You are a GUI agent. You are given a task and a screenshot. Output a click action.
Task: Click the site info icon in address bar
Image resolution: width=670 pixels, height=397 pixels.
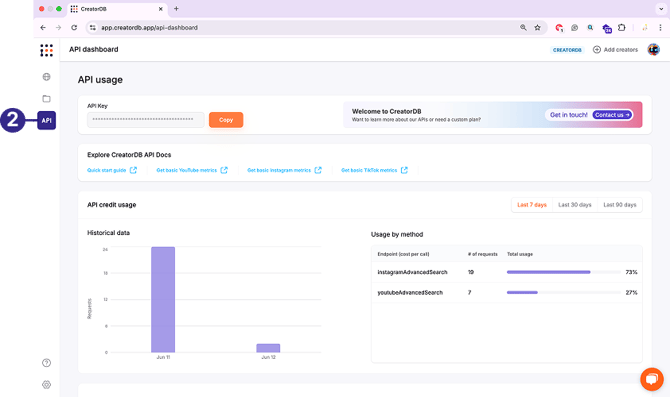pyautogui.click(x=93, y=27)
